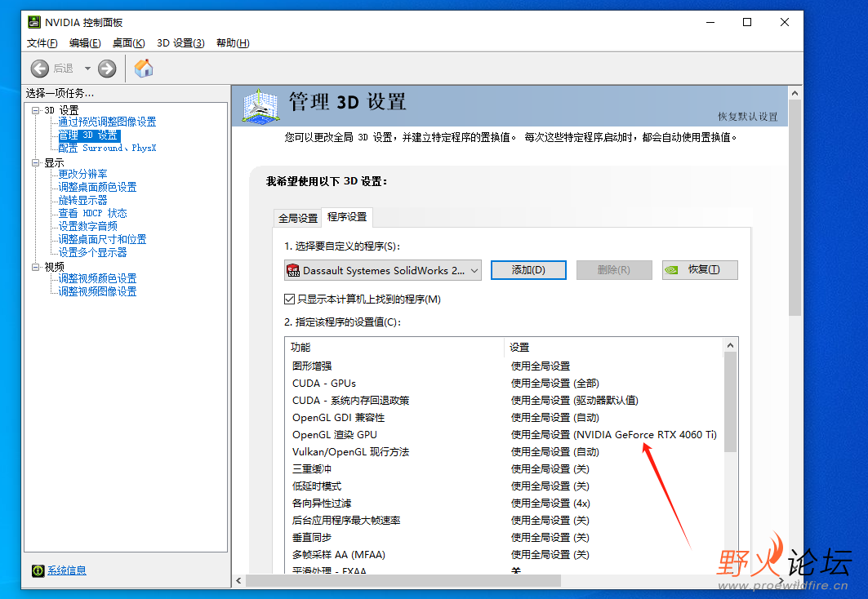Screen dimensions: 868x599
Task: Open the 编辑(E) menu
Action: click(x=85, y=43)
